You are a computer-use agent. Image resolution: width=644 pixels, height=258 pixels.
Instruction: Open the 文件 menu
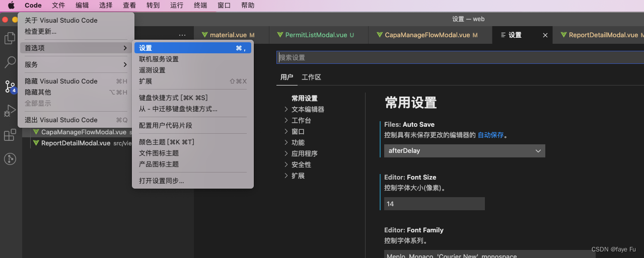point(58,6)
